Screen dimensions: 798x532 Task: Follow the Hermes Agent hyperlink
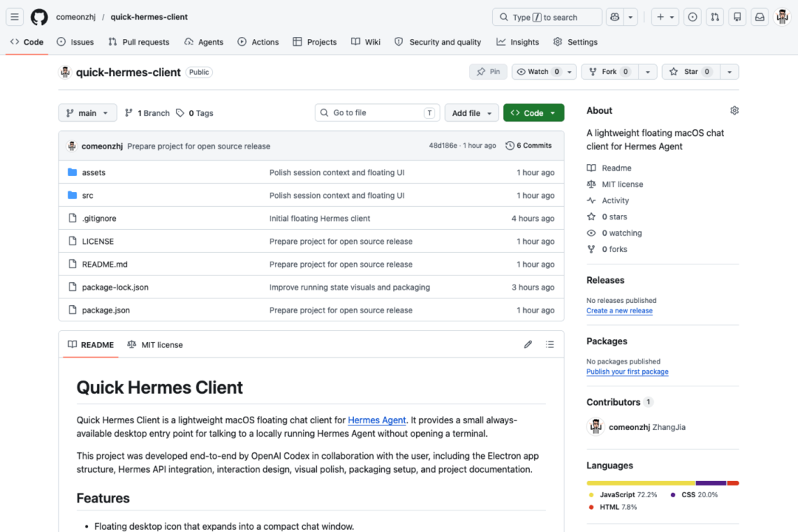[377, 420]
